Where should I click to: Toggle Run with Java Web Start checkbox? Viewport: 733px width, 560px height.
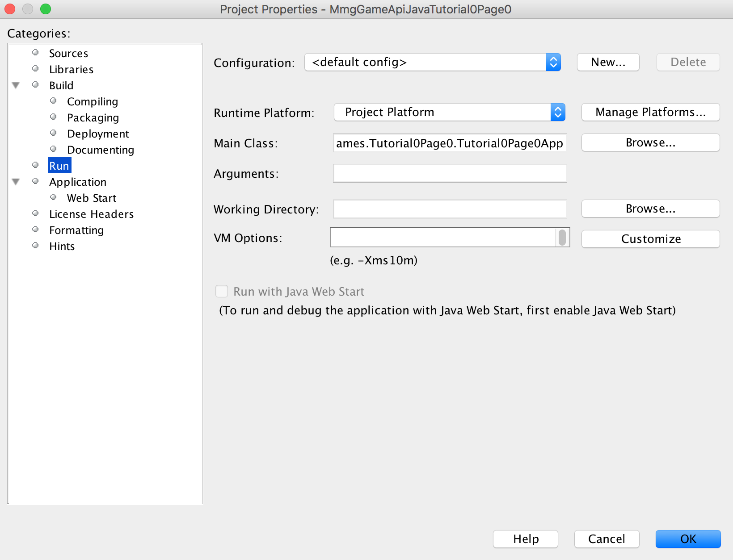(222, 292)
